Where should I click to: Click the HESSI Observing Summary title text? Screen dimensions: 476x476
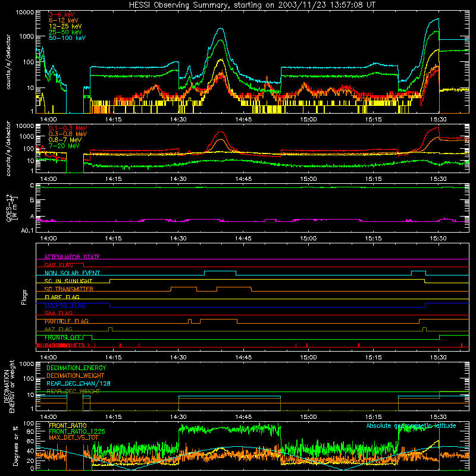coord(252,5)
